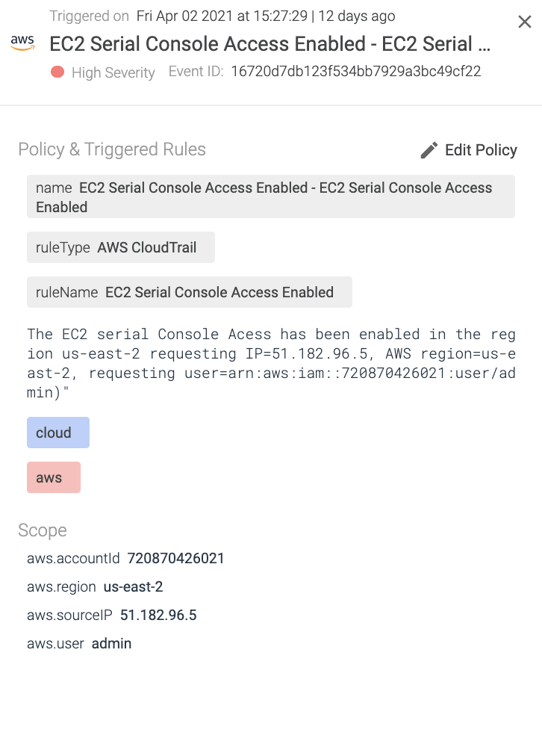Click the ruleName EC2 Serial Console chip
The image size is (542, 756).
coord(189,292)
